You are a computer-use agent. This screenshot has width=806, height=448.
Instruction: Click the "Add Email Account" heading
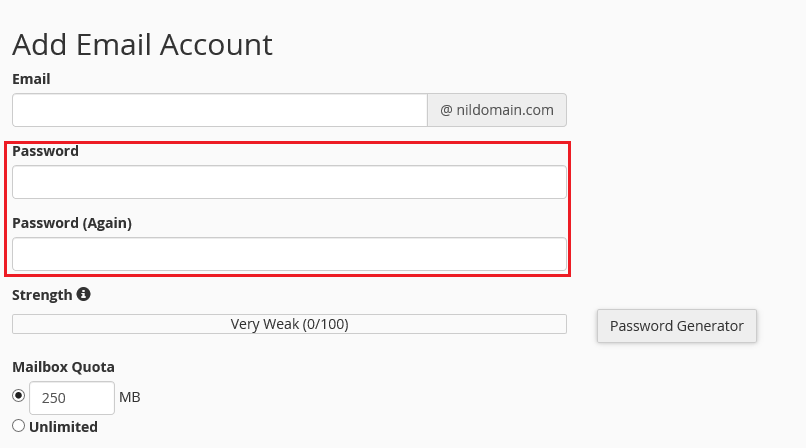[x=142, y=44]
